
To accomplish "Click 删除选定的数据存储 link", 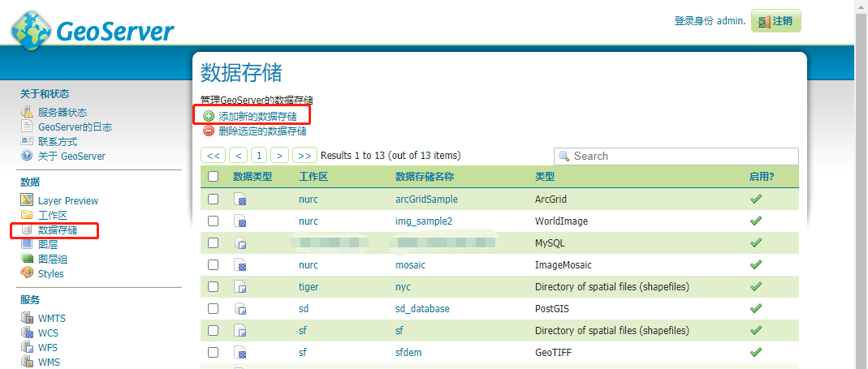I will point(262,131).
